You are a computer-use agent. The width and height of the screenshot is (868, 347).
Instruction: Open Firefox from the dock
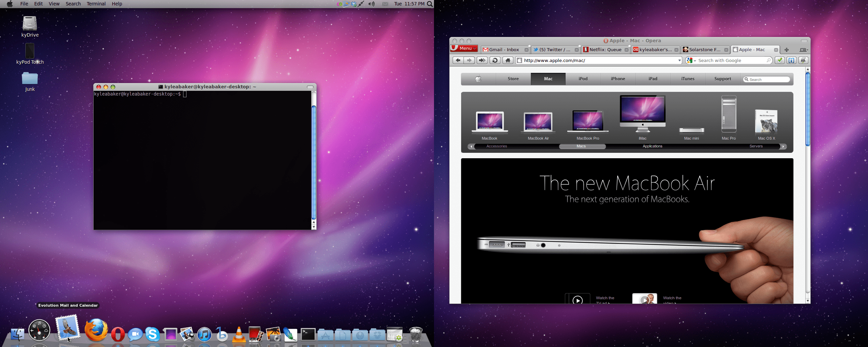click(x=96, y=330)
